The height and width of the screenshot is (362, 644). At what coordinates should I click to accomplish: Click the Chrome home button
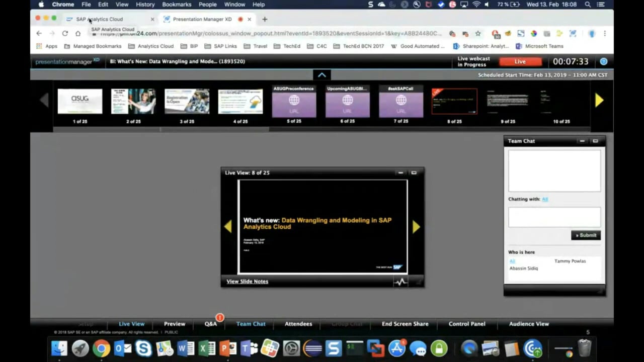pos(78,33)
